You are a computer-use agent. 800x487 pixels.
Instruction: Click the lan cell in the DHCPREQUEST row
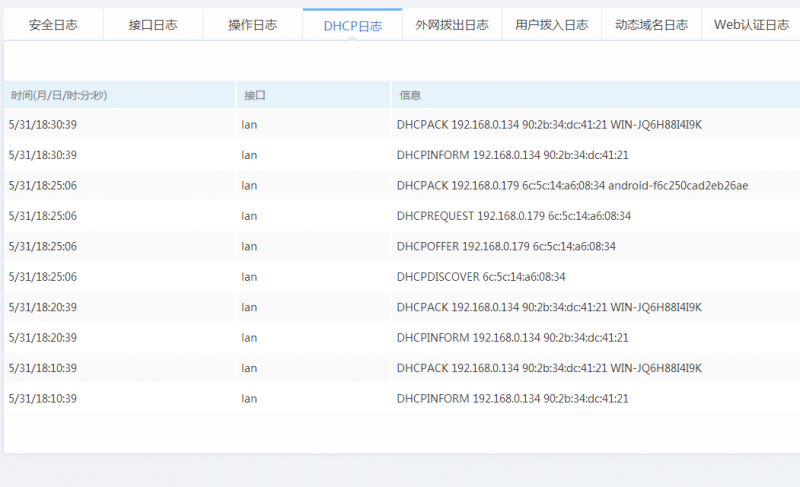249,216
